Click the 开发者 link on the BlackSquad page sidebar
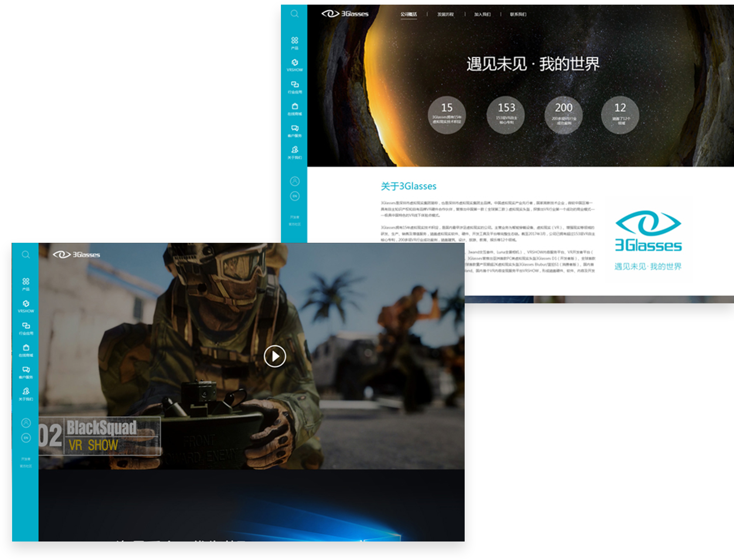The height and width of the screenshot is (560, 734). [x=26, y=459]
